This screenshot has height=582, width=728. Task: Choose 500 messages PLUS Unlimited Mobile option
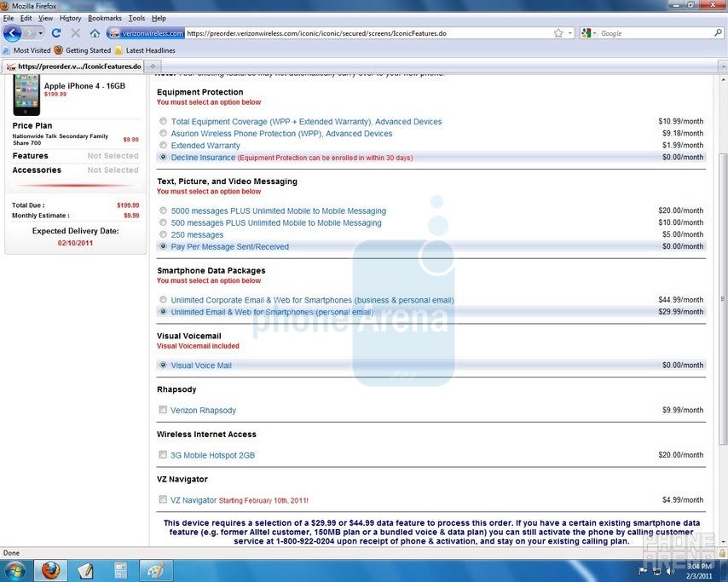tap(163, 222)
